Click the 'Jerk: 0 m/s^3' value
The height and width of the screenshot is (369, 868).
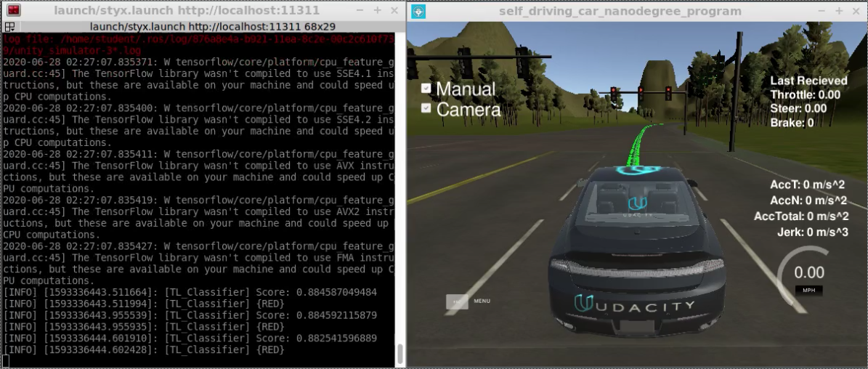point(813,232)
